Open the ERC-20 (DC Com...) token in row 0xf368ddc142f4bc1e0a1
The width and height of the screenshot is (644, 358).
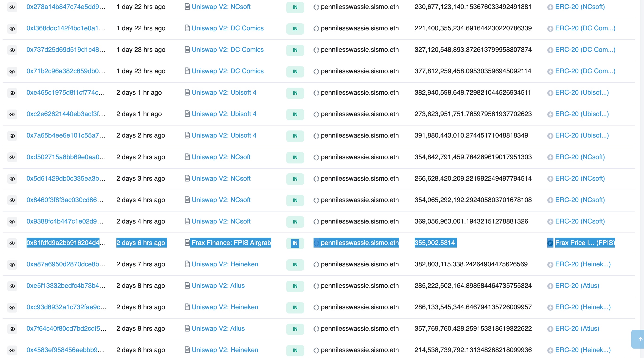(x=585, y=28)
